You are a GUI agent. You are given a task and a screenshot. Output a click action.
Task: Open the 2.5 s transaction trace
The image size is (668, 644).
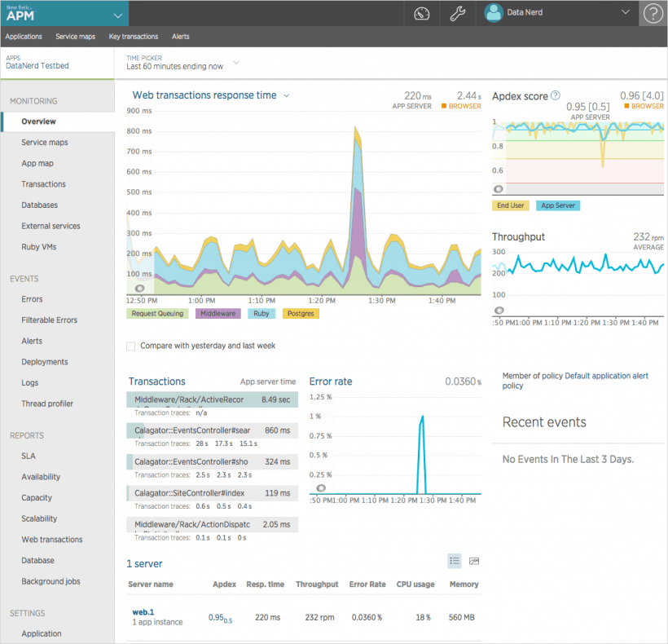(203, 474)
